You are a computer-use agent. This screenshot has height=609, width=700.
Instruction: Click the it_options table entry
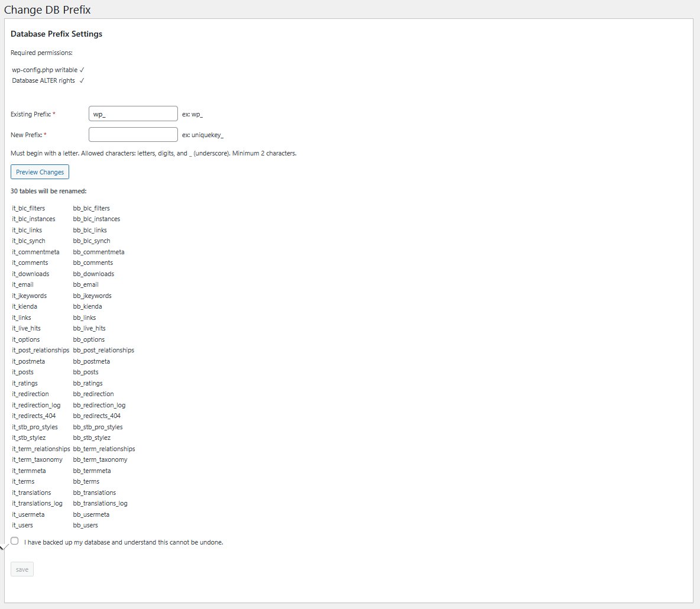pyautogui.click(x=26, y=339)
